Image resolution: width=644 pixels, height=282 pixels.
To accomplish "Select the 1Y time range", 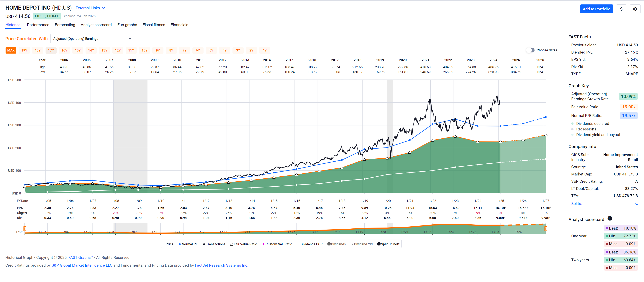I will 265,50.
